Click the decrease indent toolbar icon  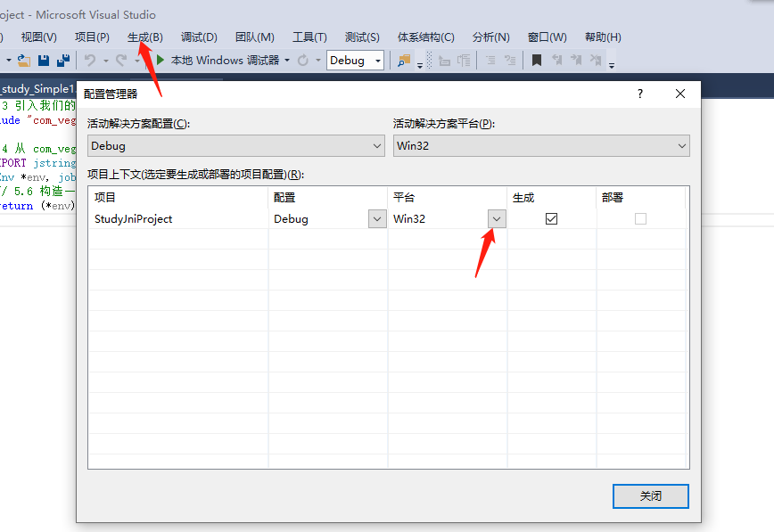pyautogui.click(x=445, y=61)
